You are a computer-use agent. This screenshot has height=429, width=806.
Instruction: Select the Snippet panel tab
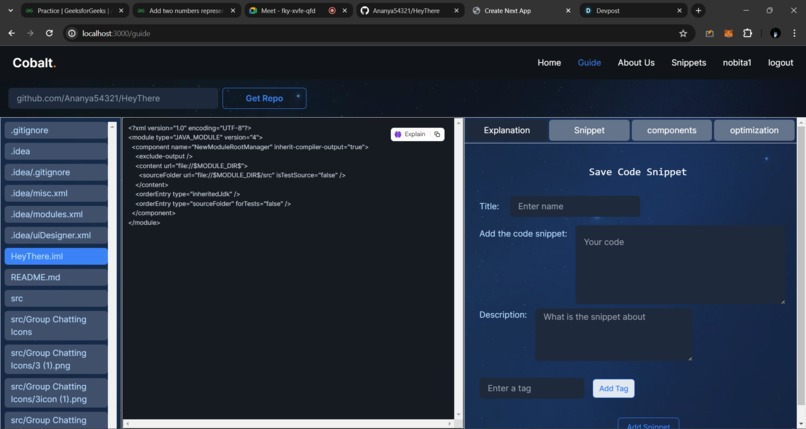(x=589, y=130)
